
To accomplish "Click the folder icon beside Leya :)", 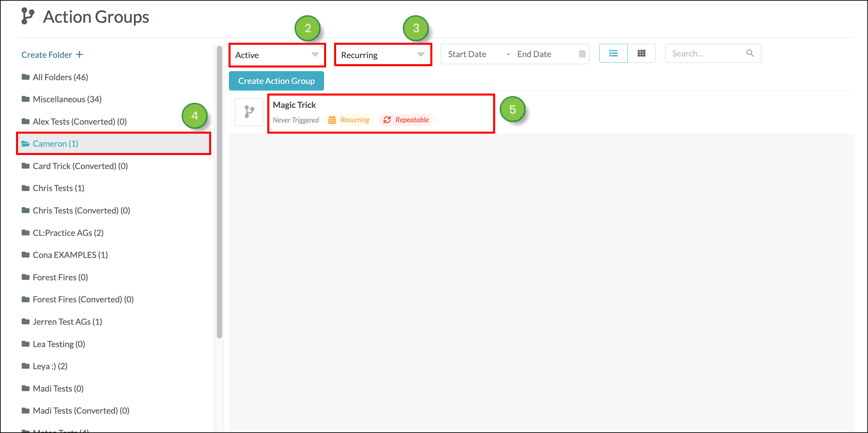I will (25, 366).
